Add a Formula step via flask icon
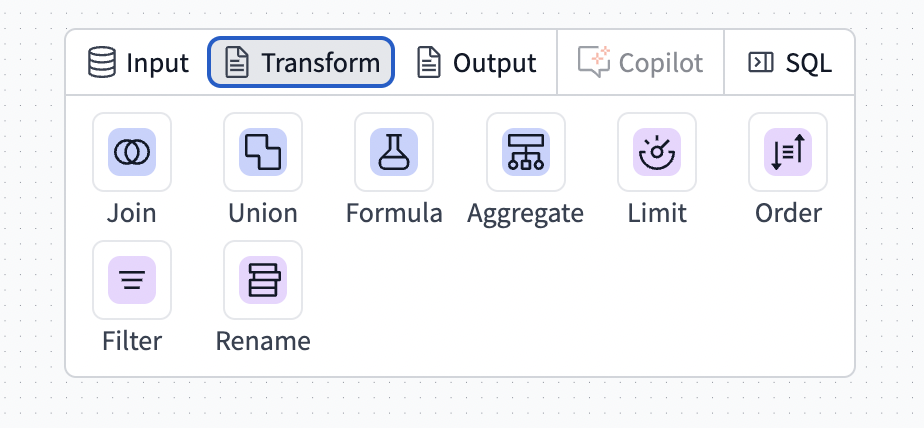924x428 pixels. point(394,152)
